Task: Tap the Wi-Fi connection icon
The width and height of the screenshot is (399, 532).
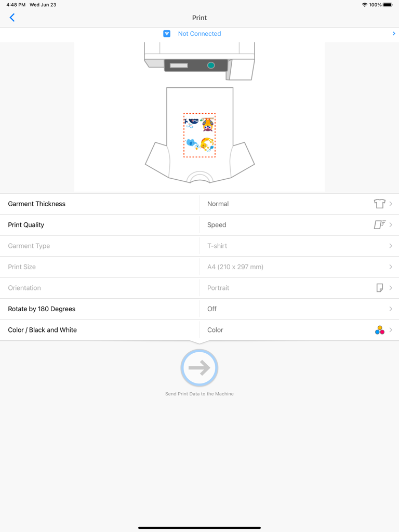Action: click(167, 34)
